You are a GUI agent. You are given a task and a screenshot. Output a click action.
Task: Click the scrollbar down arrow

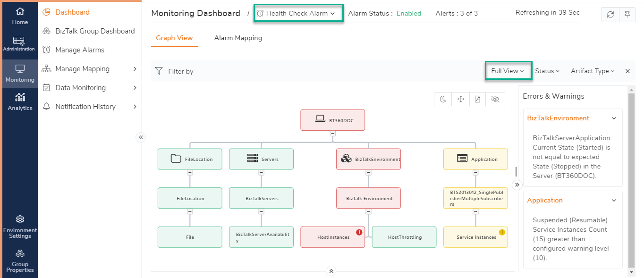tap(632, 272)
